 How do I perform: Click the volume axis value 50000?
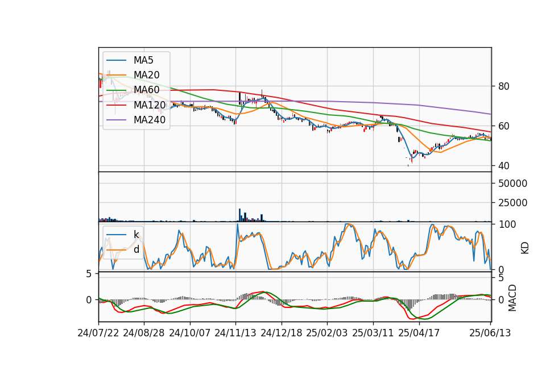pyautogui.click(x=512, y=184)
